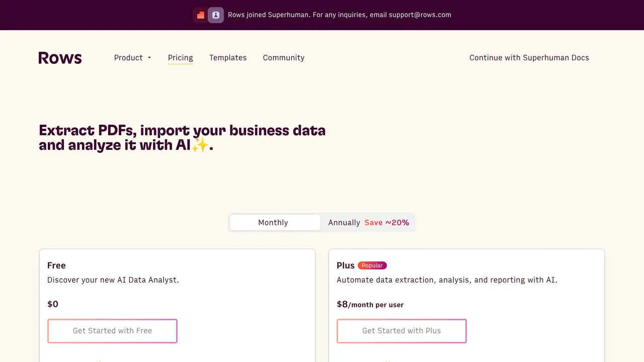Expand the Product dropdown menu
The image size is (644, 362).
tap(133, 58)
